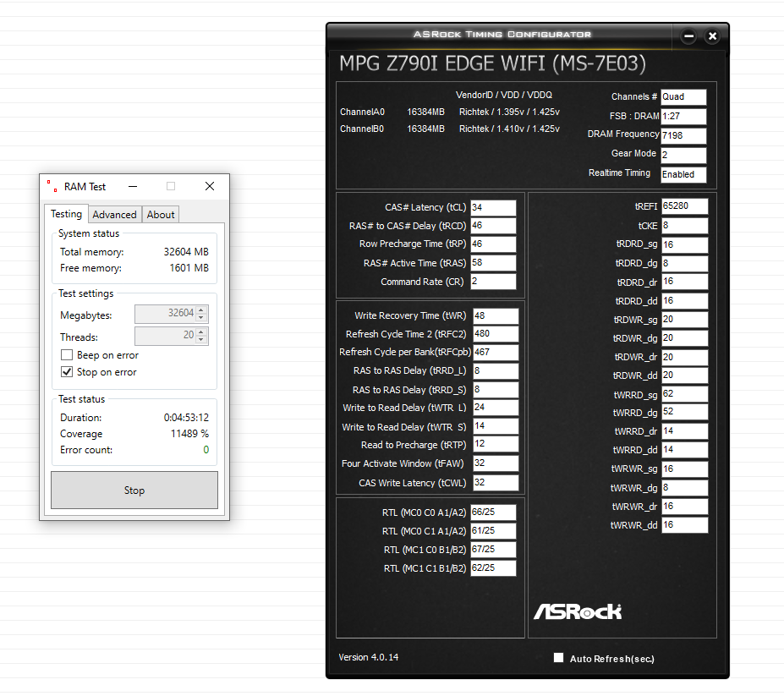Click the tRDWR_sg value field

(684, 320)
